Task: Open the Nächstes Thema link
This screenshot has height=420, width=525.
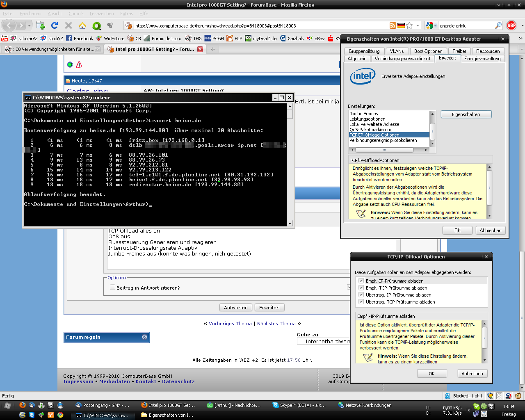Action: click(x=276, y=324)
